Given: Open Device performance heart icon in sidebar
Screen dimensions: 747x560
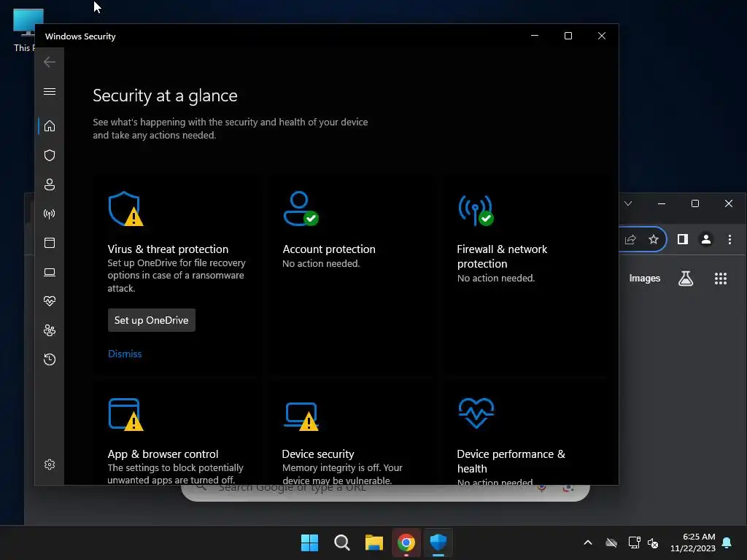Looking at the screenshot, I should click(50, 301).
